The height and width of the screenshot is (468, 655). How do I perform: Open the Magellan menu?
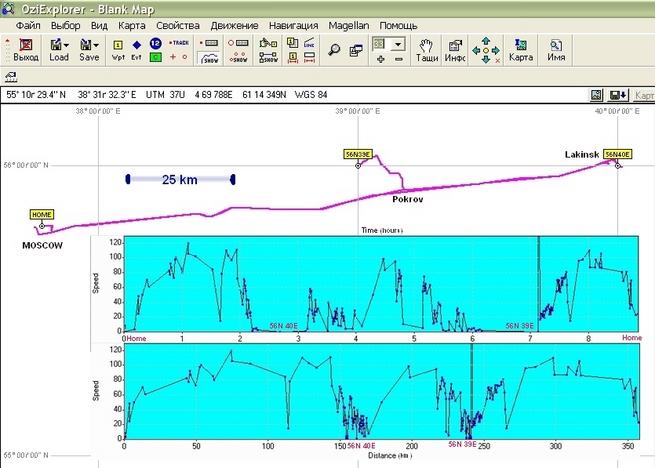click(349, 25)
